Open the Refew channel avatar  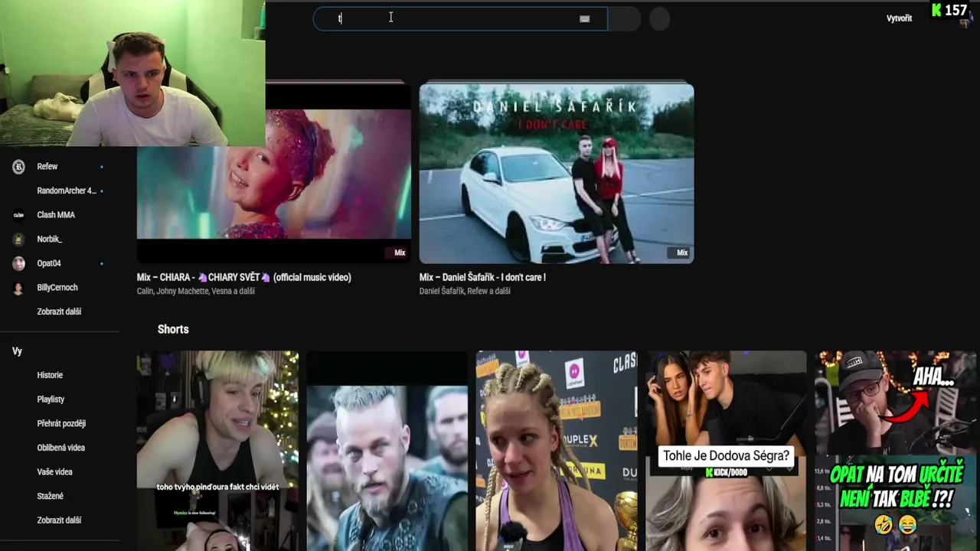[x=19, y=167]
